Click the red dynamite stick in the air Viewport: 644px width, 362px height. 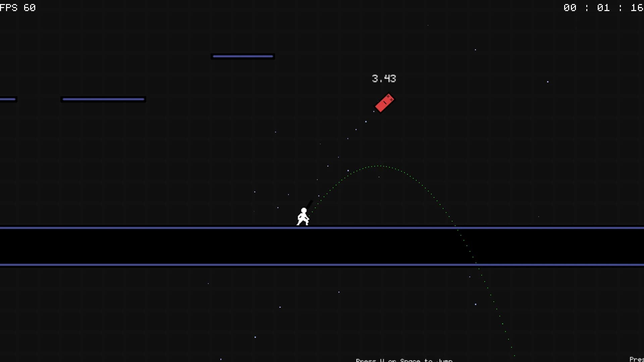[385, 103]
